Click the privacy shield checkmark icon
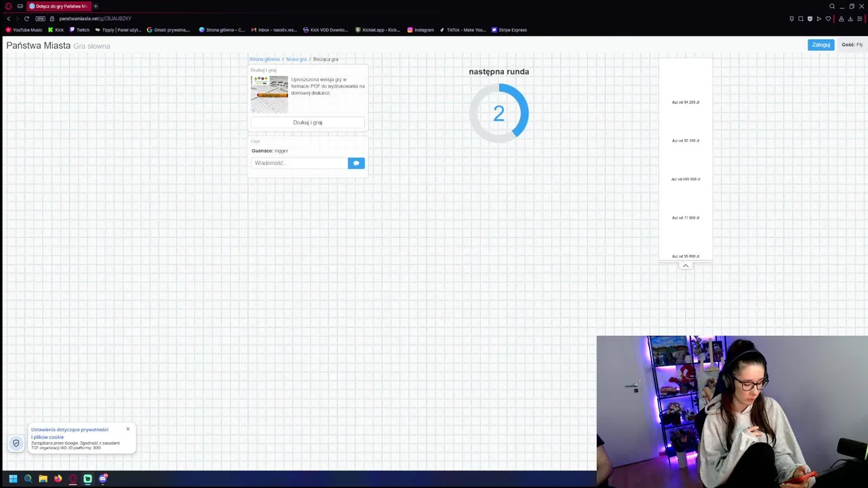 click(x=16, y=443)
